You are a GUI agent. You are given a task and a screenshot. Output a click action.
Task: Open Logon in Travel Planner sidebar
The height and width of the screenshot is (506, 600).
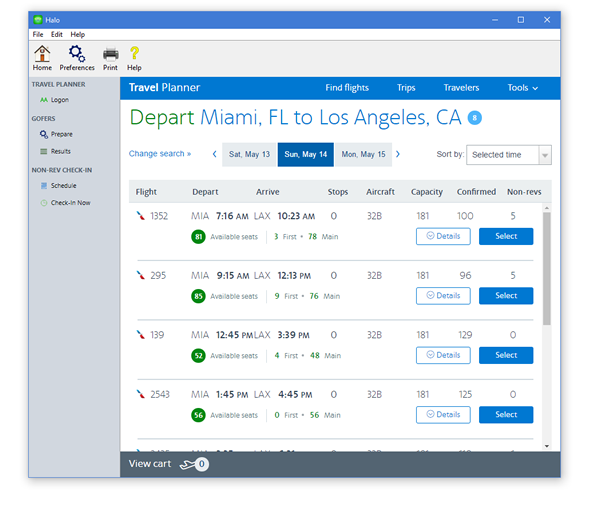coord(54,100)
